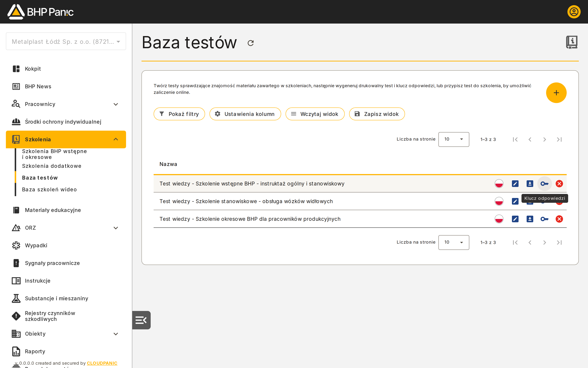Open answer key for Szkolenie wstępne BHP test
Screen dimensions: 588x368
pos(544,184)
